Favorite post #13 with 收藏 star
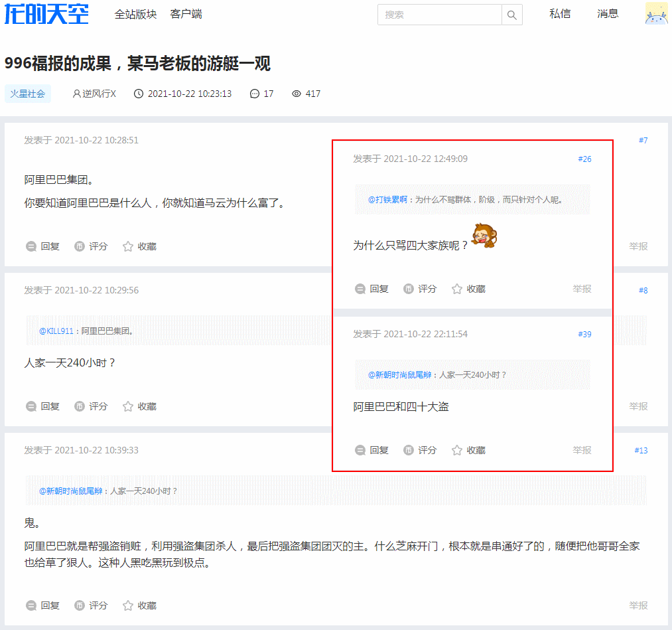Image resolution: width=672 pixels, height=630 pixels. [x=140, y=605]
